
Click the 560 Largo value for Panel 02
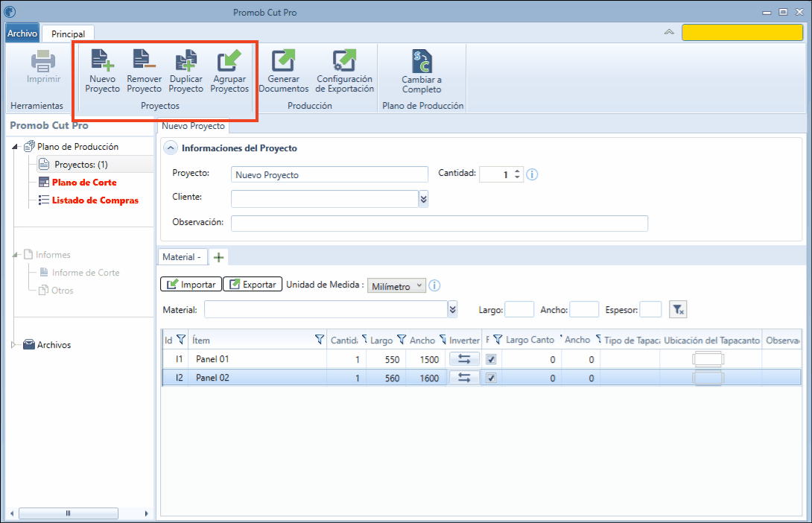[x=392, y=378]
